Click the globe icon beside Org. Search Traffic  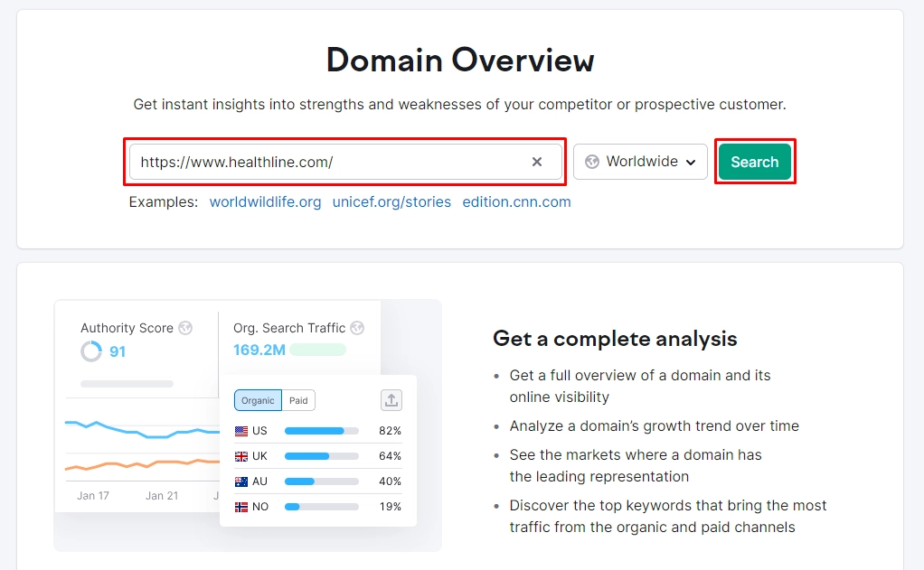pyautogui.click(x=357, y=328)
